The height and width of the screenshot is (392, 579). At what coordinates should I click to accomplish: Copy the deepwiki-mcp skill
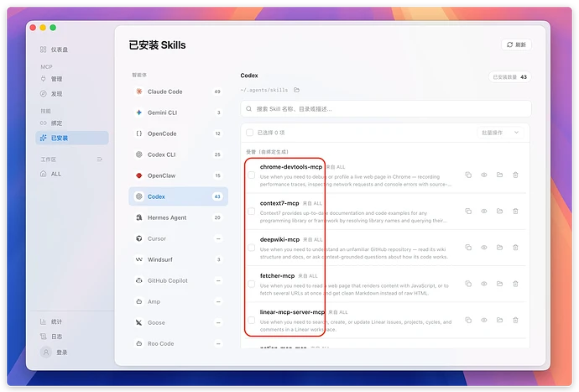468,248
